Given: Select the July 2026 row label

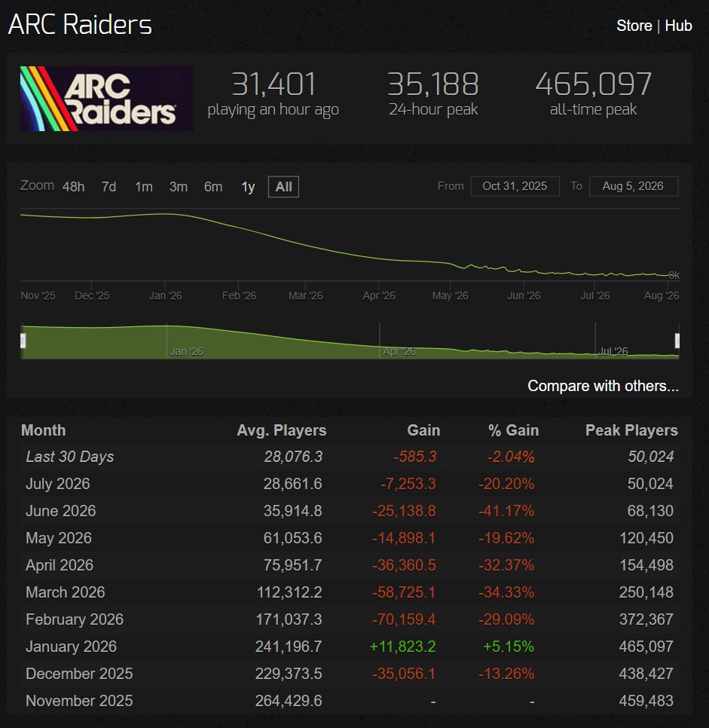Looking at the screenshot, I should 57,484.
